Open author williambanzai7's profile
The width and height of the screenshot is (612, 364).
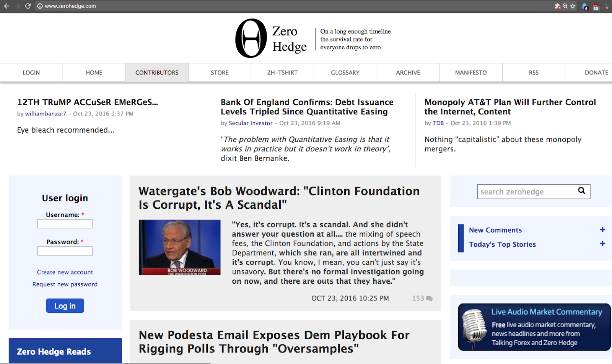pos(46,114)
